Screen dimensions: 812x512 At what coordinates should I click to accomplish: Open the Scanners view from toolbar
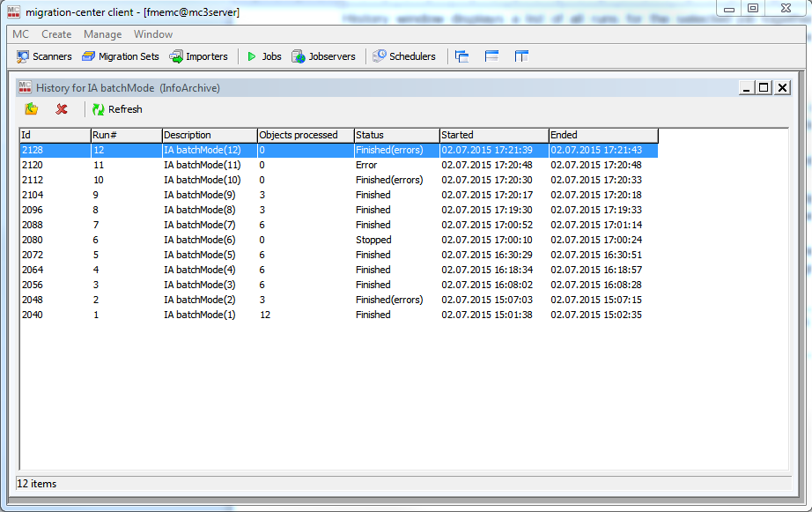pos(44,56)
